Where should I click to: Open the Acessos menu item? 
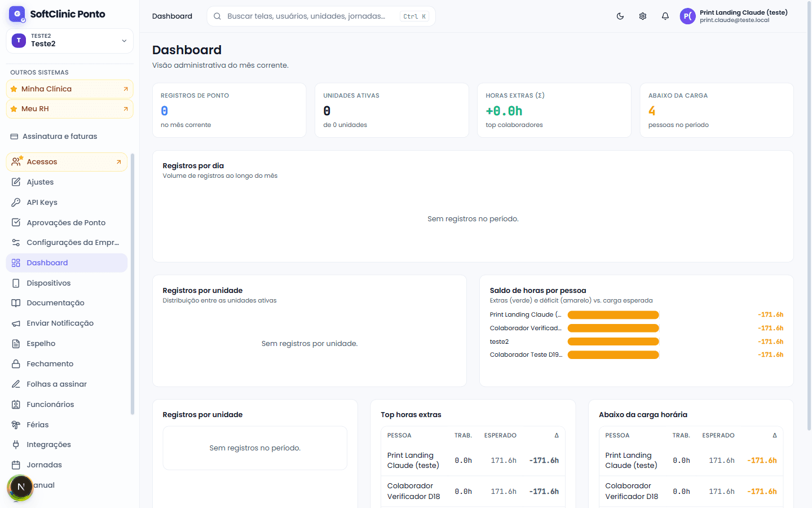pos(67,162)
